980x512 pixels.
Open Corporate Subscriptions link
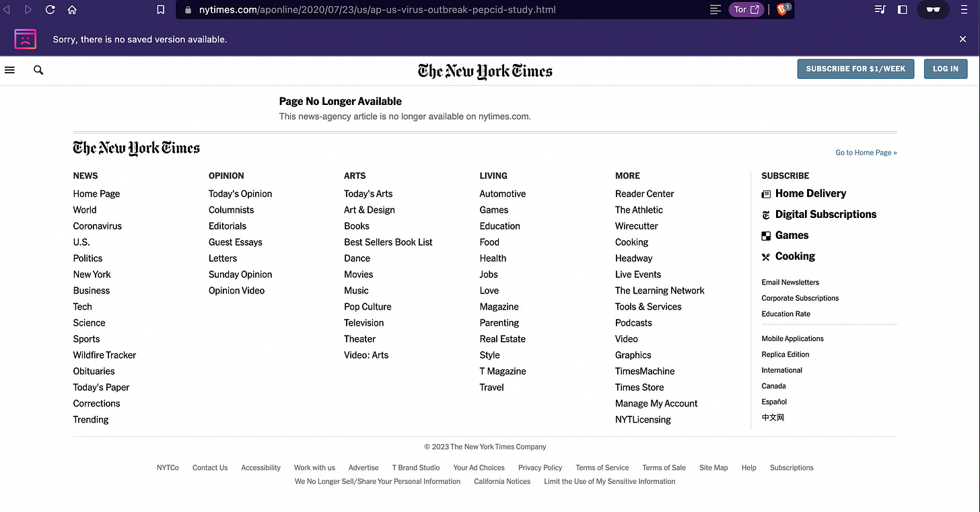[800, 298]
